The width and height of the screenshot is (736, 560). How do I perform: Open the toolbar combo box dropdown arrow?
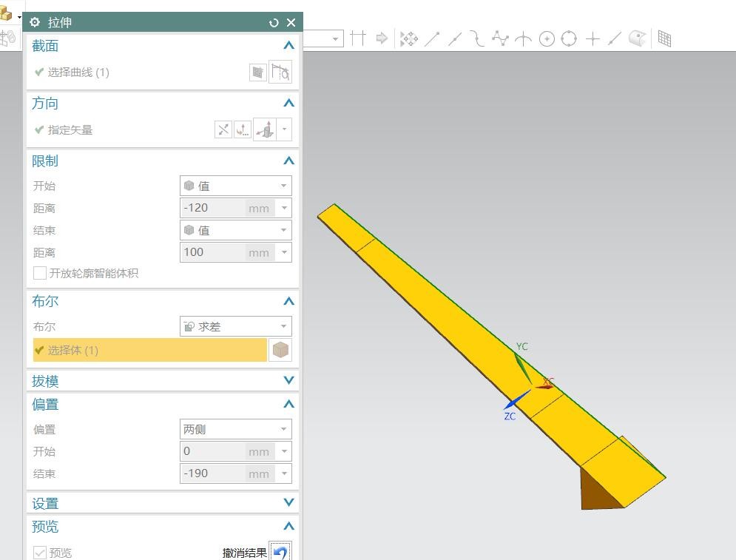point(336,38)
